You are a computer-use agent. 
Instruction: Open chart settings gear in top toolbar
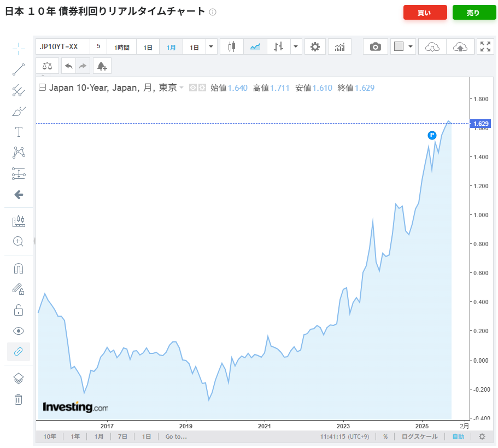(x=315, y=47)
